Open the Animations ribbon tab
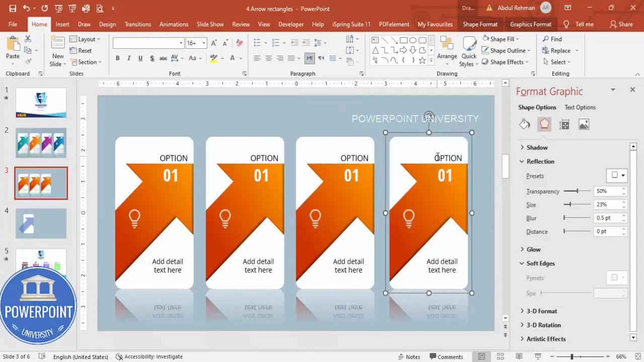Screen dimensions: 644x362 point(174,24)
